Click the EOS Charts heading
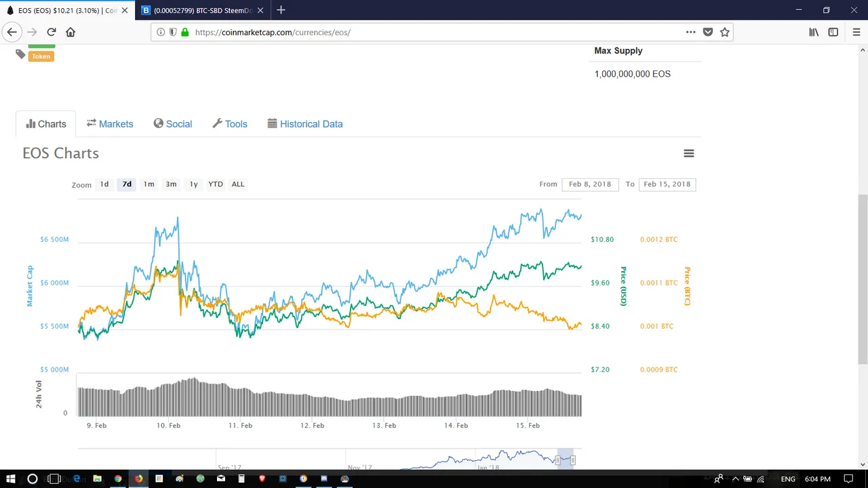 [60, 153]
